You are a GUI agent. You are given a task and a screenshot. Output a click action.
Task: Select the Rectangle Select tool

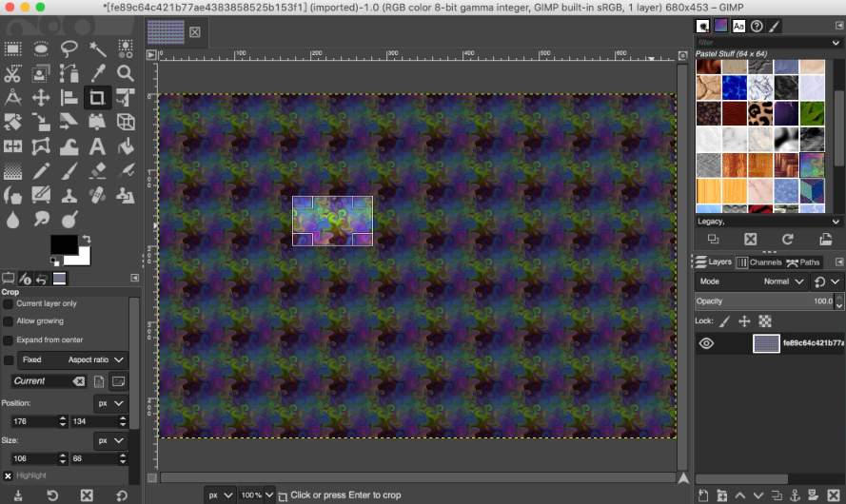point(13,48)
